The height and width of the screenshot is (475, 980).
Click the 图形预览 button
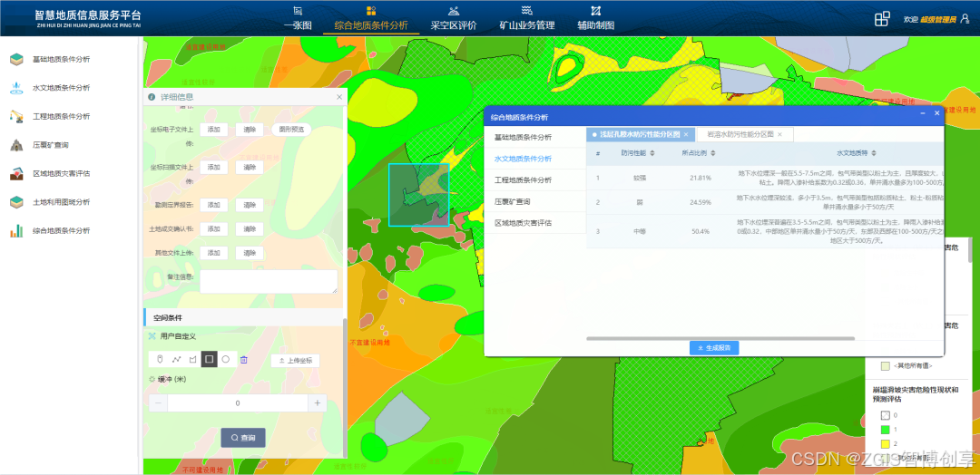[291, 130]
